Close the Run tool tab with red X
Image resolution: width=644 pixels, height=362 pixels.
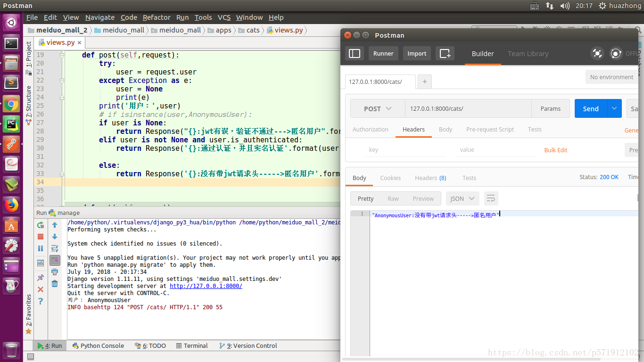(41, 289)
